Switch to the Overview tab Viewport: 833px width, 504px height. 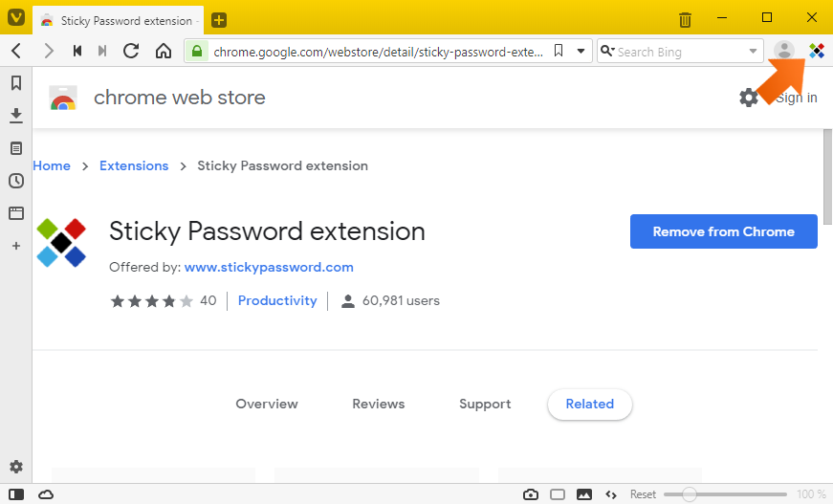tap(267, 405)
